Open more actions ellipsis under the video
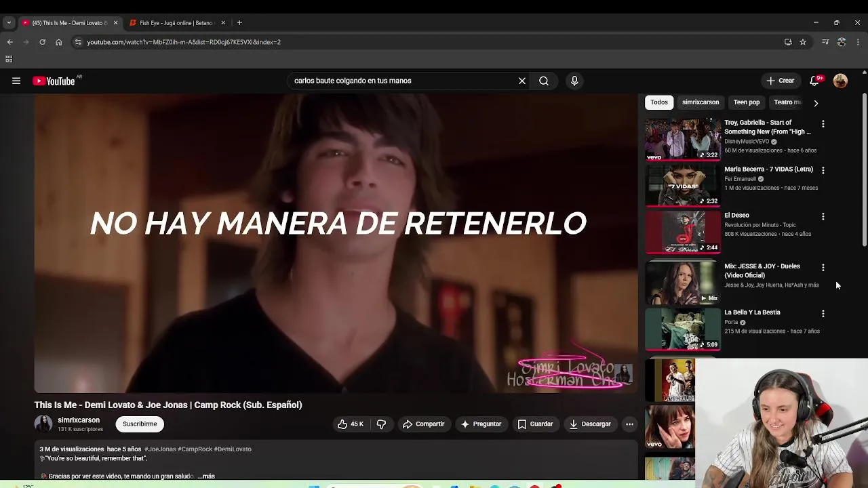Viewport: 868px width, 488px height. point(629,424)
